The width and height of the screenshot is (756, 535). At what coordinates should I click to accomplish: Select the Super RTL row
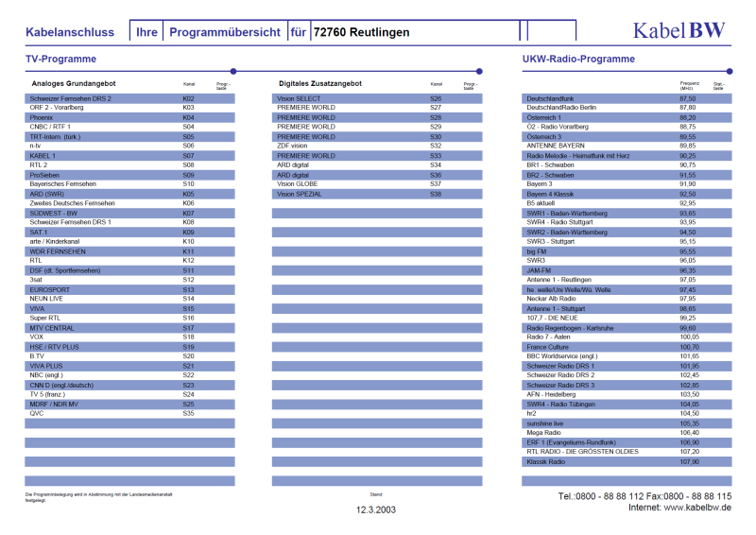129,319
